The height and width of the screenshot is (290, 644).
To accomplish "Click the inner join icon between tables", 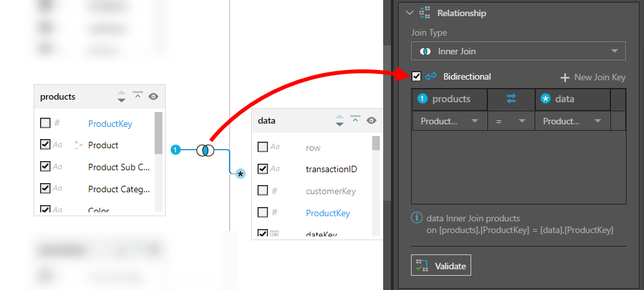I will point(205,150).
